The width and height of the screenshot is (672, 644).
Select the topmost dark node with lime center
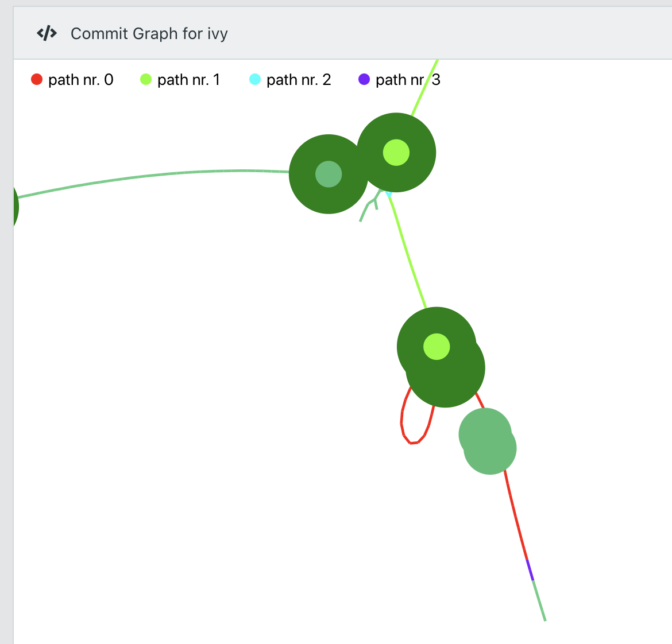(x=396, y=153)
